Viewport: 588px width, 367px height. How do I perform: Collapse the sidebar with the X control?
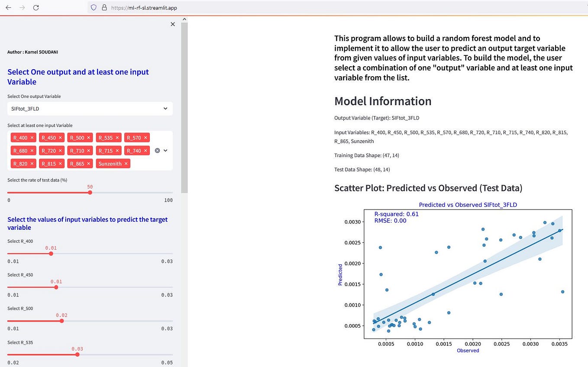(173, 24)
